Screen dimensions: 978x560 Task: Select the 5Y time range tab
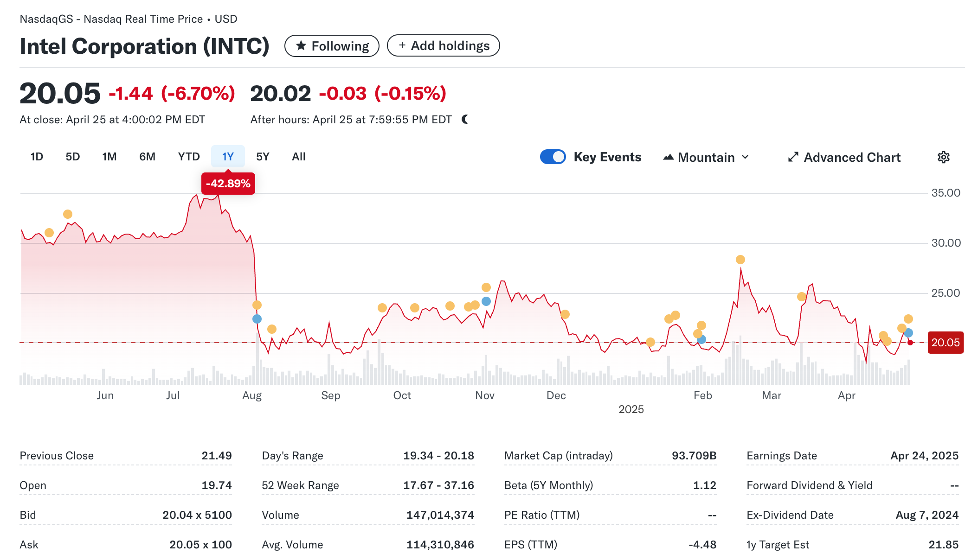tap(263, 157)
